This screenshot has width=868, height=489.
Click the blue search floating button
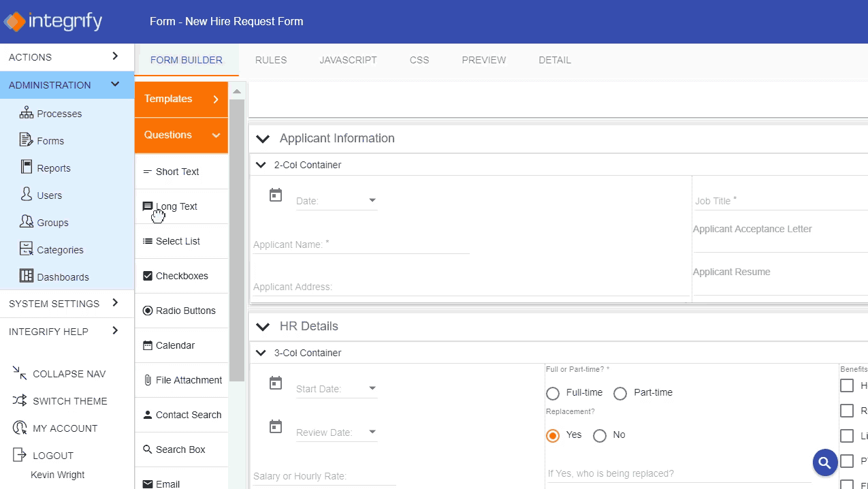click(824, 463)
